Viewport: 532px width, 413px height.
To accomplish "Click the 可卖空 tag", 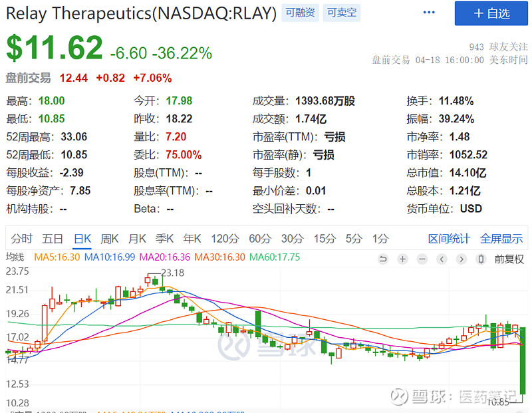I will [342, 13].
